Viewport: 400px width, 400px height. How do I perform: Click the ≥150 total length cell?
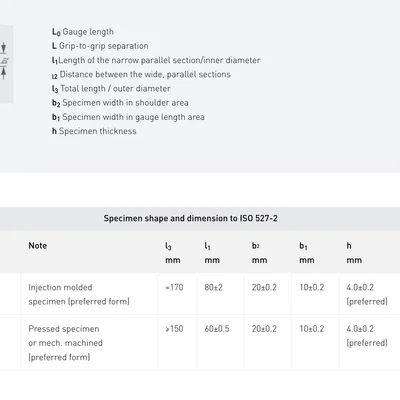pyautogui.click(x=174, y=329)
